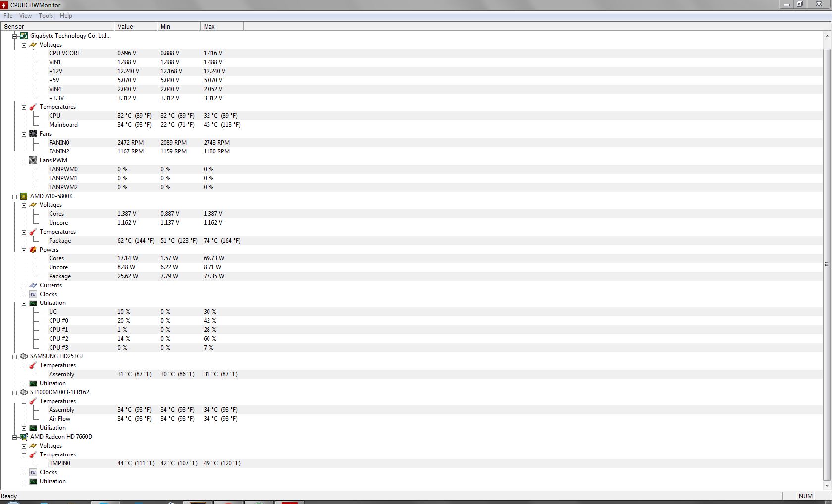Click the 2743 RPM FANIN0 max value
This screenshot has height=504, width=832.
click(216, 143)
